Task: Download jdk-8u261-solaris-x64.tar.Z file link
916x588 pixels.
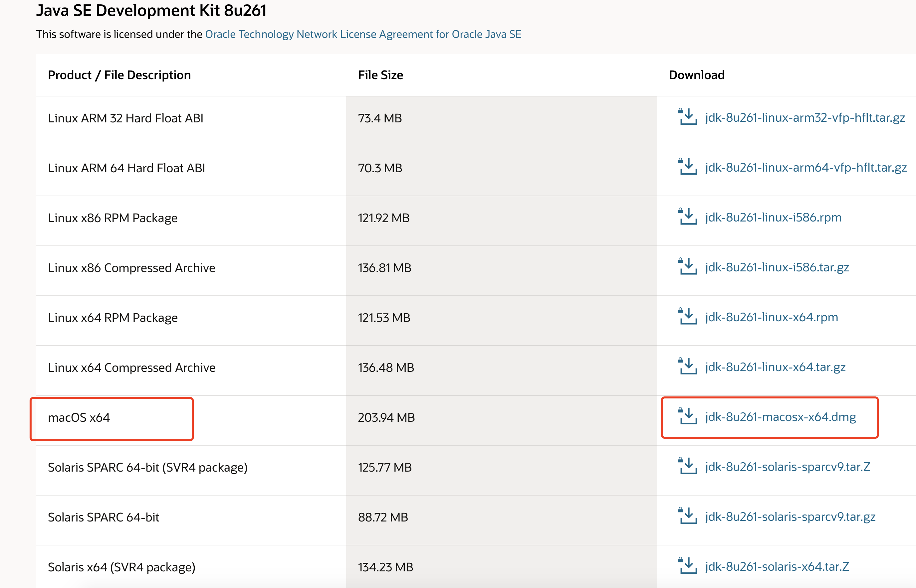Action: 777,567
